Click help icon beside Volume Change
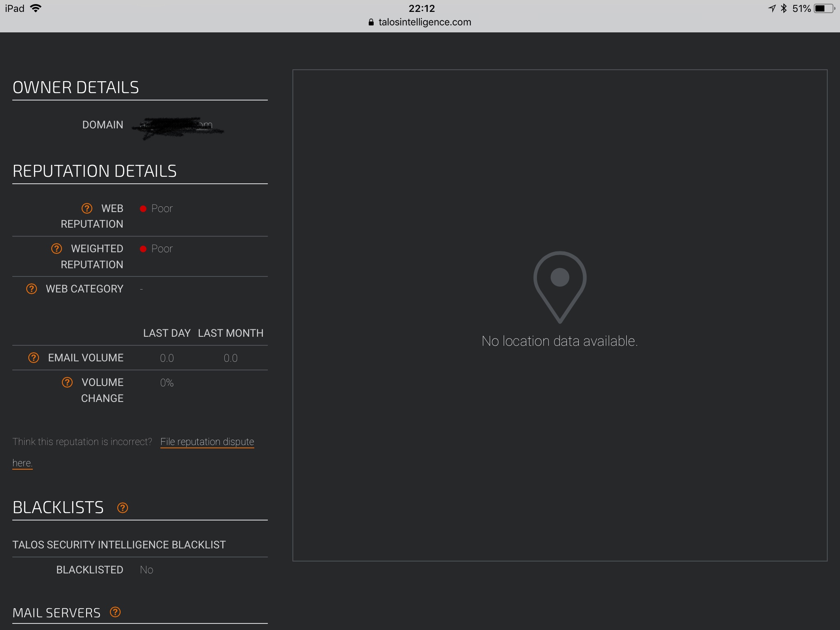Screen dimensions: 840x630 (x=67, y=382)
